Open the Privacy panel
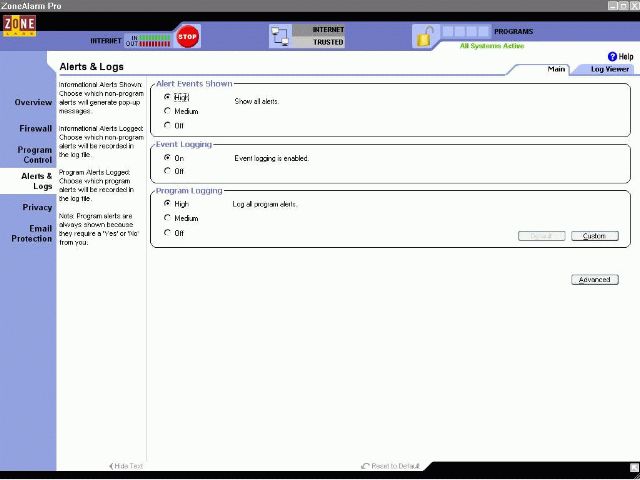 click(x=37, y=207)
